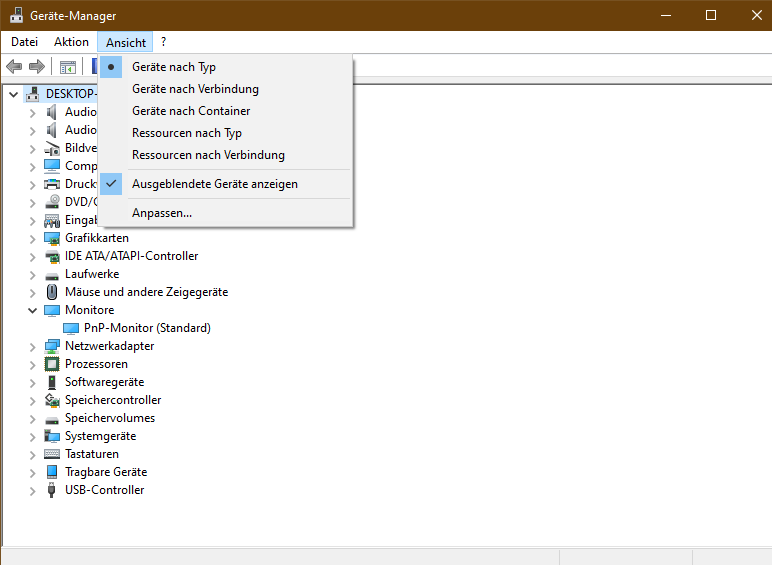Open the Datei menu
This screenshot has height=565, width=772.
[x=24, y=42]
